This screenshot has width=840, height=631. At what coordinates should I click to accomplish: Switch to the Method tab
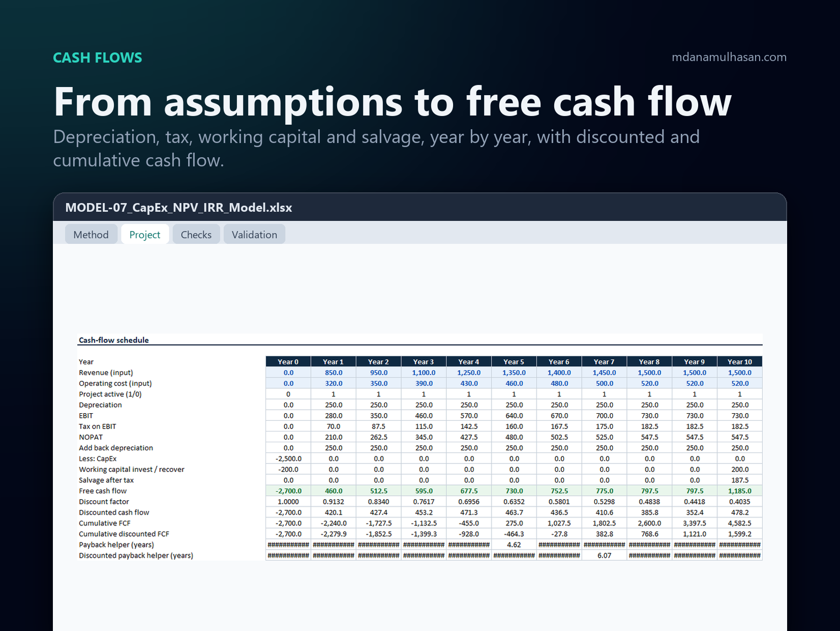(91, 235)
